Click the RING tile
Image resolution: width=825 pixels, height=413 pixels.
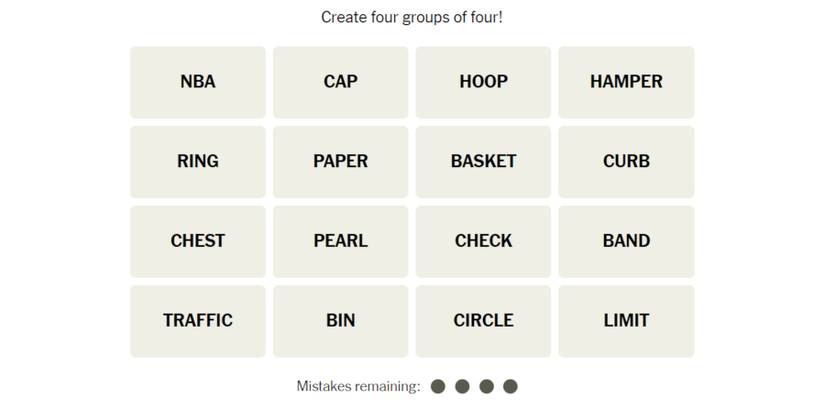point(197,161)
